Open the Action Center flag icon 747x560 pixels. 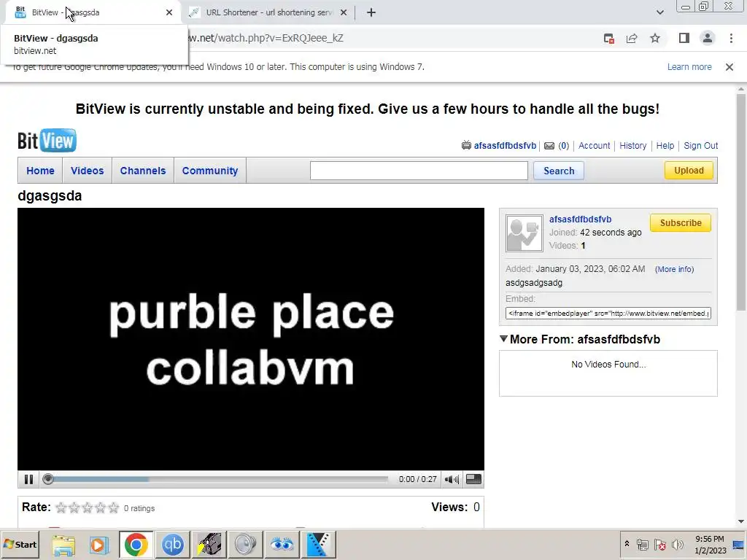click(659, 544)
